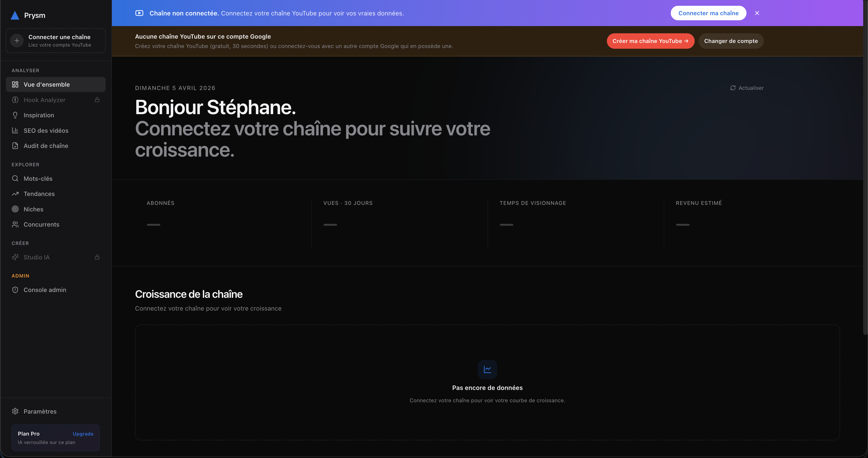
Task: Click the Paramètres gear icon
Action: pyautogui.click(x=15, y=411)
